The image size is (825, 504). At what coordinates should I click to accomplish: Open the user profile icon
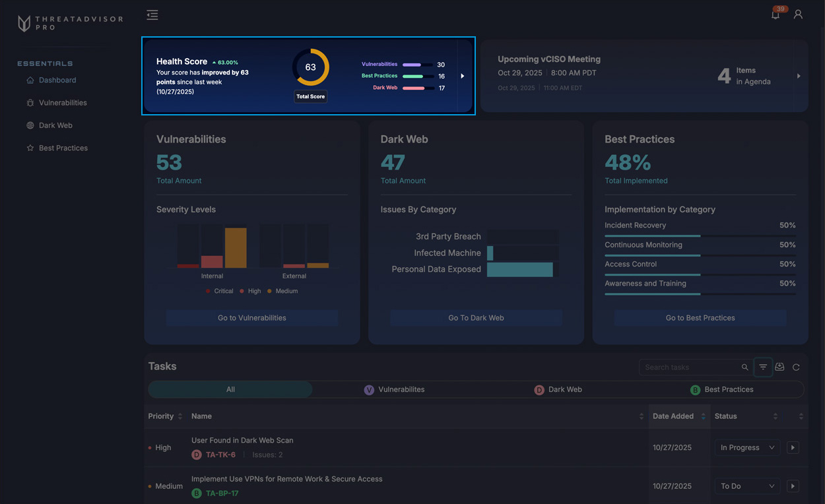tap(798, 15)
